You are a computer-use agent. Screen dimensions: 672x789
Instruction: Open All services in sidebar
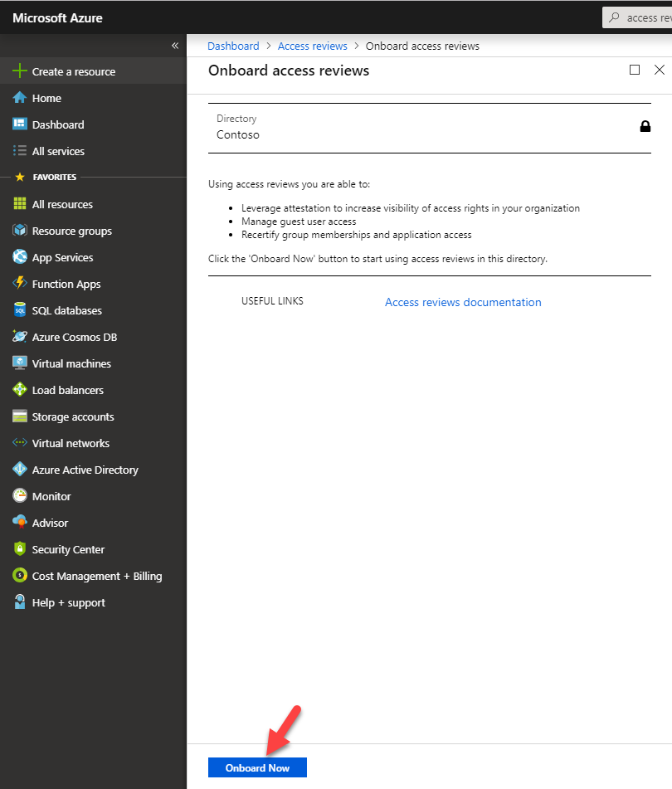93,151
